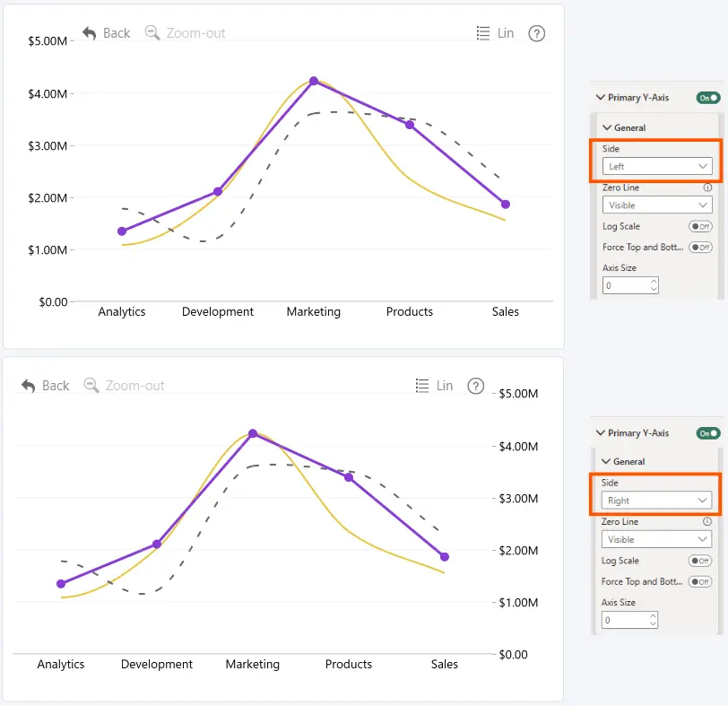The height and width of the screenshot is (706, 728).
Task: Increase Axis Size value in upper panel
Action: (x=654, y=282)
